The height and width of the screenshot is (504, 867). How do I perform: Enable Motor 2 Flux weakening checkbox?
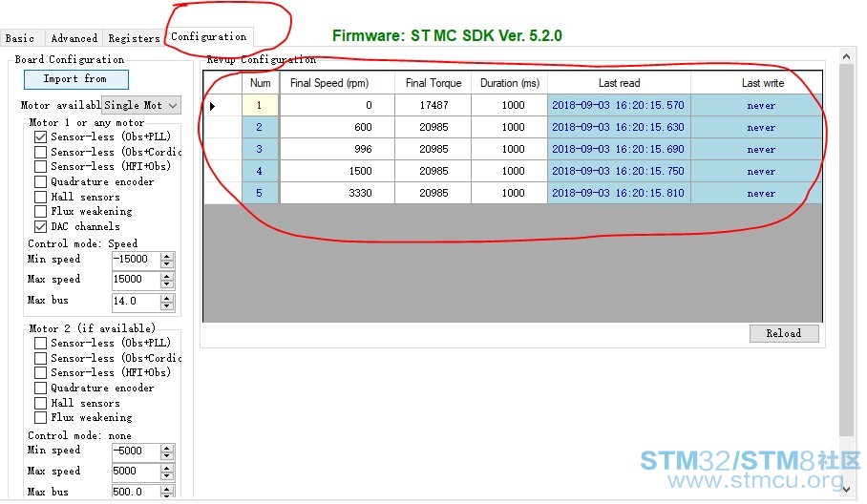(40, 418)
